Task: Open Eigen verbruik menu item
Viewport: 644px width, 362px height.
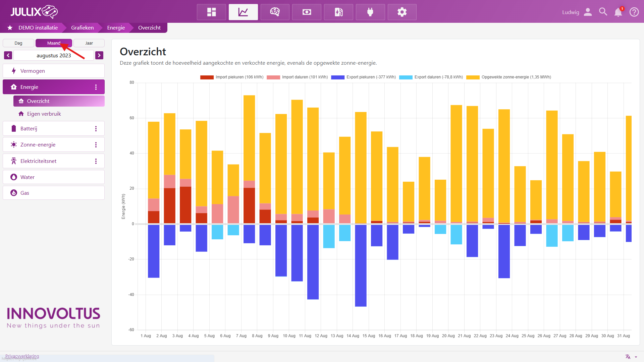Action: pos(44,114)
